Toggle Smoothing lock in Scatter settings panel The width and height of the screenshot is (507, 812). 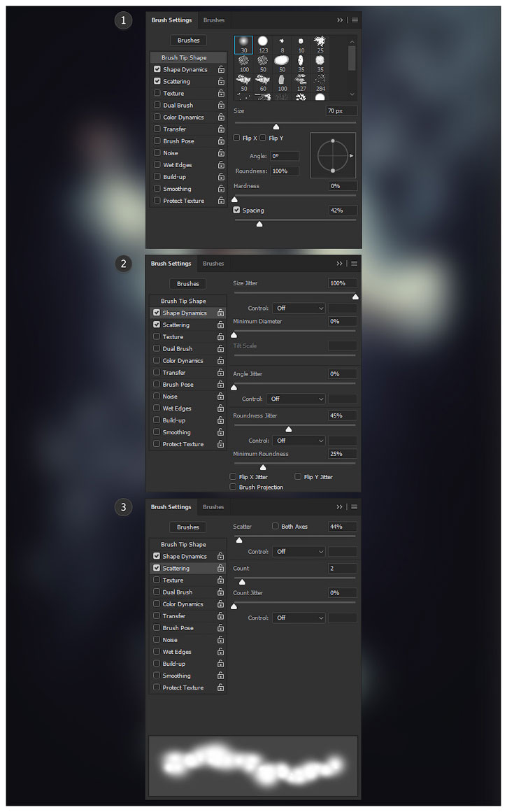pyautogui.click(x=220, y=676)
